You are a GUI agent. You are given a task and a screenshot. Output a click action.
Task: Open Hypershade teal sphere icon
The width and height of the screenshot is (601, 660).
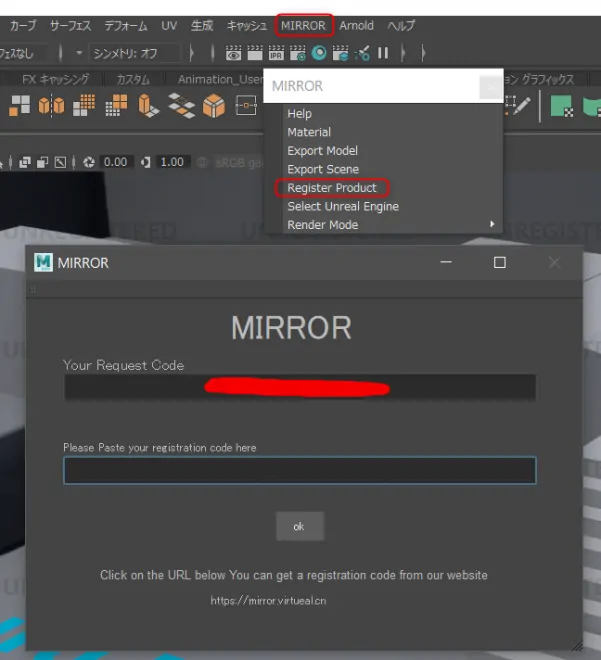click(x=319, y=53)
